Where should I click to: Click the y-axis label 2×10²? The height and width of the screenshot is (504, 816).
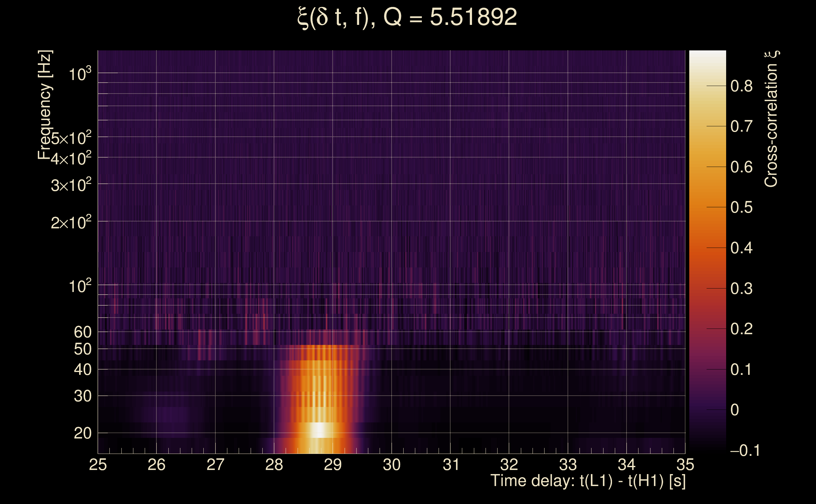tap(71, 222)
